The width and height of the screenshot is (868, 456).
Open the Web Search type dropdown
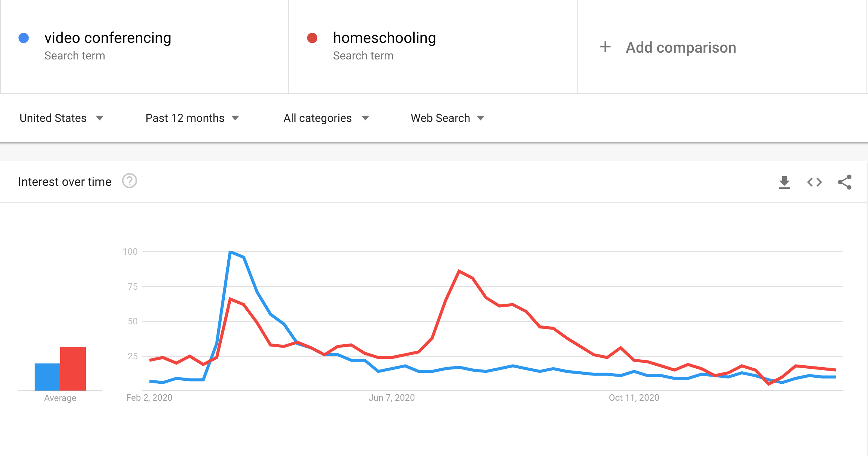coord(448,118)
